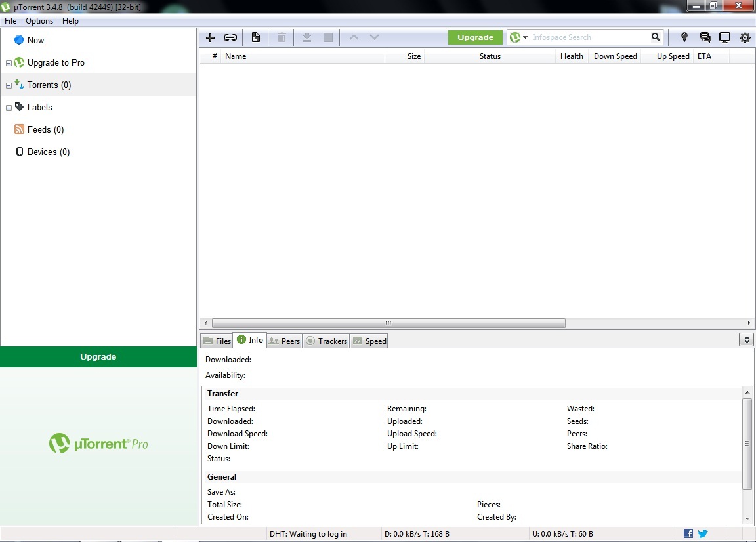This screenshot has width=756, height=542.
Task: Collapse the info panel with double chevron
Action: tap(746, 340)
